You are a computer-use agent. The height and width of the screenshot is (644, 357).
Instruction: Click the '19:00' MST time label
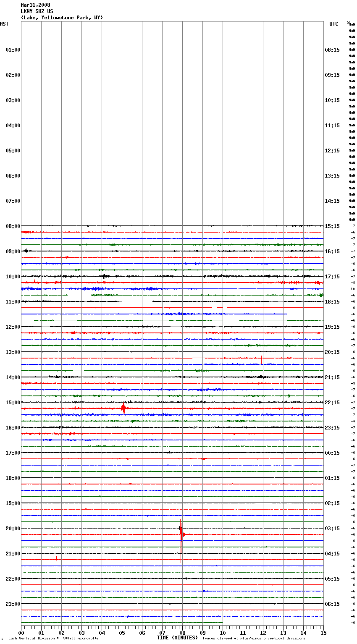(13, 503)
